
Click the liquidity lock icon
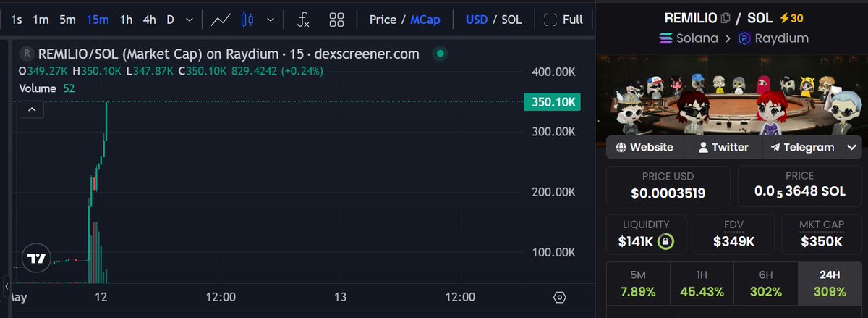(x=666, y=242)
